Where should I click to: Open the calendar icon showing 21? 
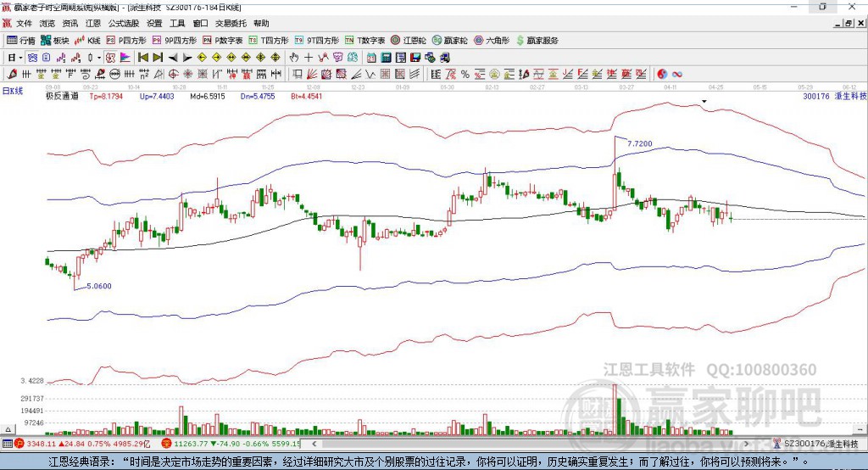click(371, 58)
